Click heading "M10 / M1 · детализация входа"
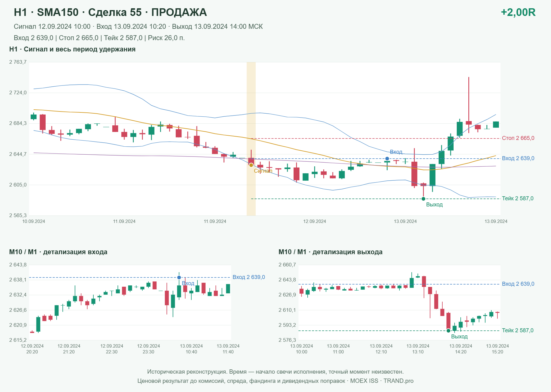551x392 pixels. (x=58, y=252)
